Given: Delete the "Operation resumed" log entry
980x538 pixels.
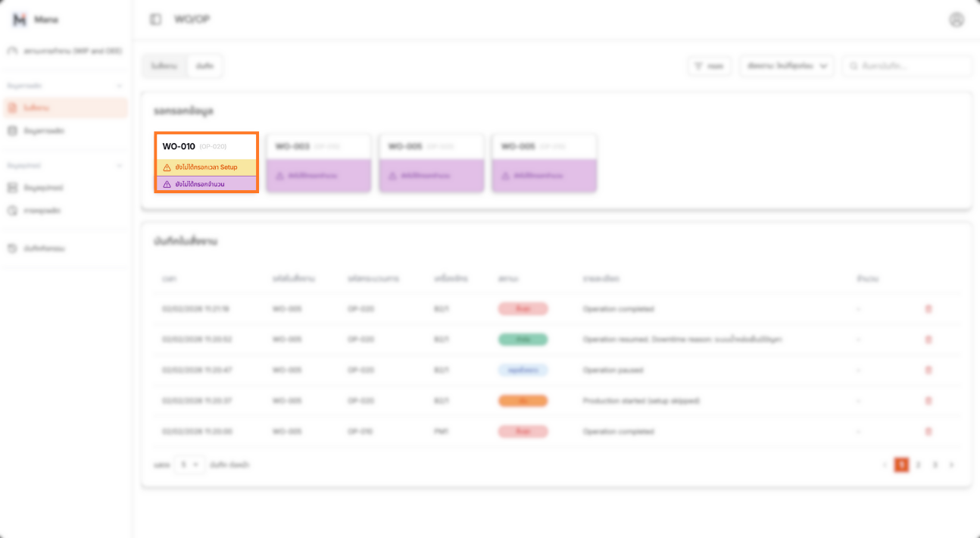Looking at the screenshot, I should [929, 339].
